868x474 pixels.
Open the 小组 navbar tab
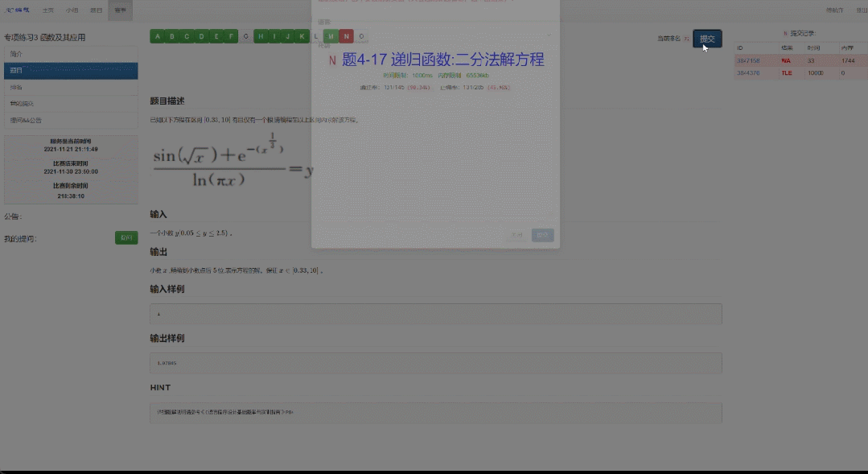tap(72, 10)
